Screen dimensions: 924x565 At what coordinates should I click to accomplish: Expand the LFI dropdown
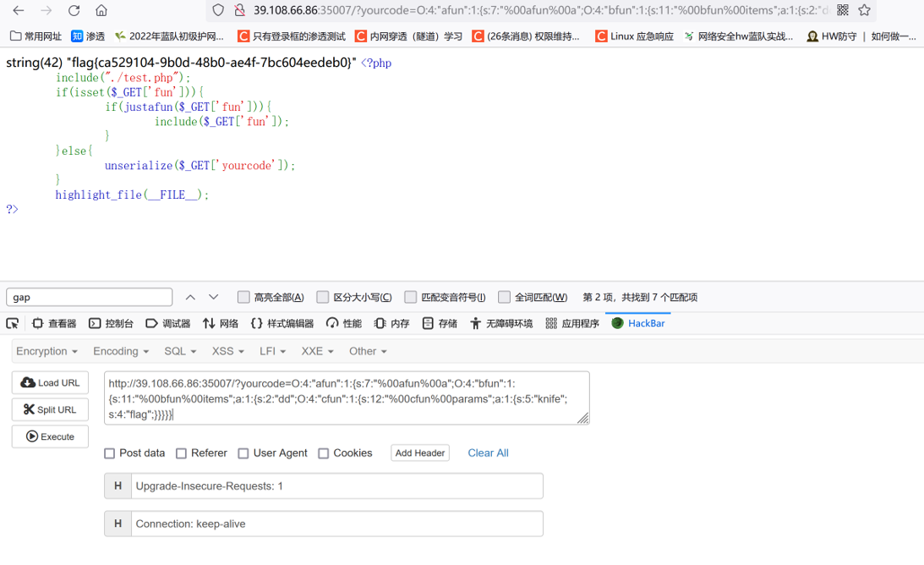[x=272, y=351]
